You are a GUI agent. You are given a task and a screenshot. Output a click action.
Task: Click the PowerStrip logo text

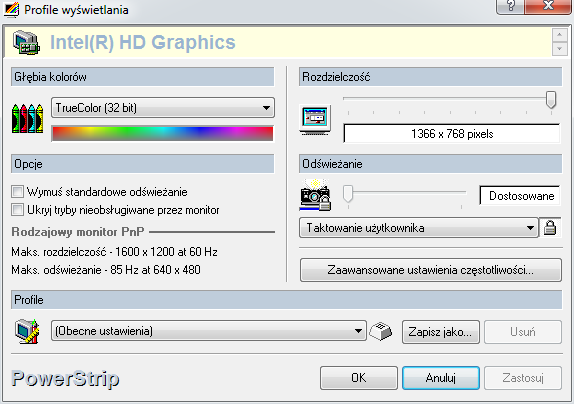click(x=66, y=378)
